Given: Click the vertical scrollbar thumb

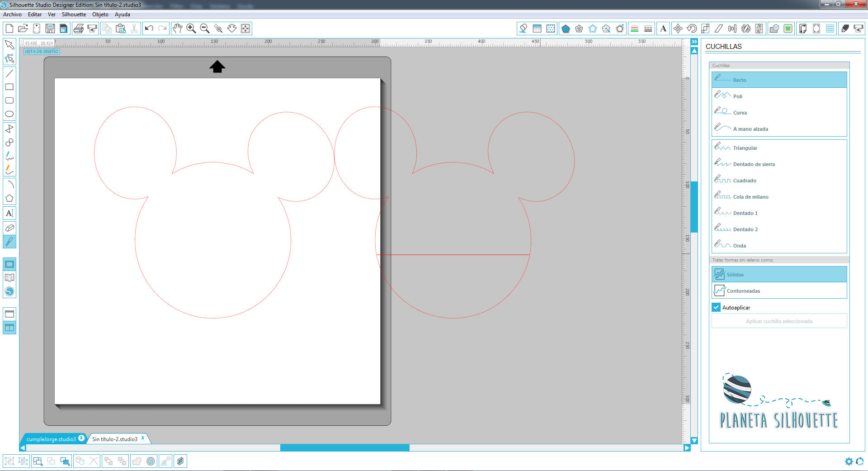Looking at the screenshot, I should [x=694, y=207].
